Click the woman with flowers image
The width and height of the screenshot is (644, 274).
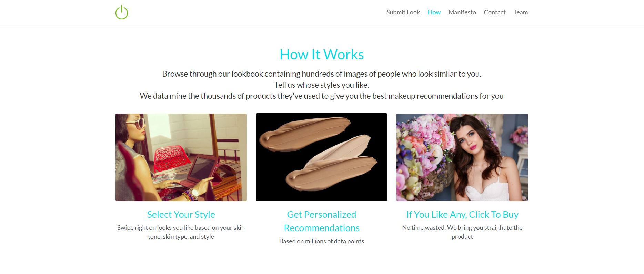click(x=462, y=157)
